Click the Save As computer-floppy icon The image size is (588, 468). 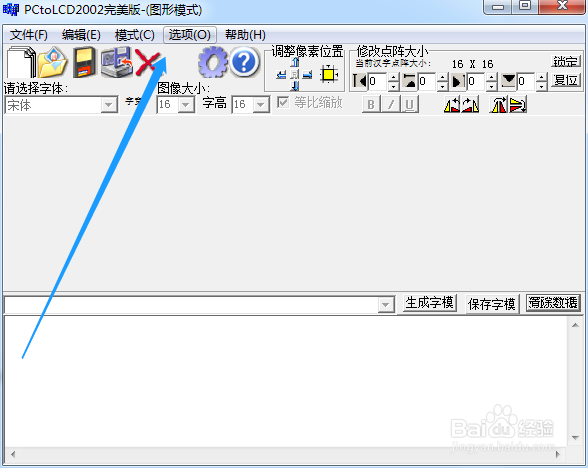(117, 62)
